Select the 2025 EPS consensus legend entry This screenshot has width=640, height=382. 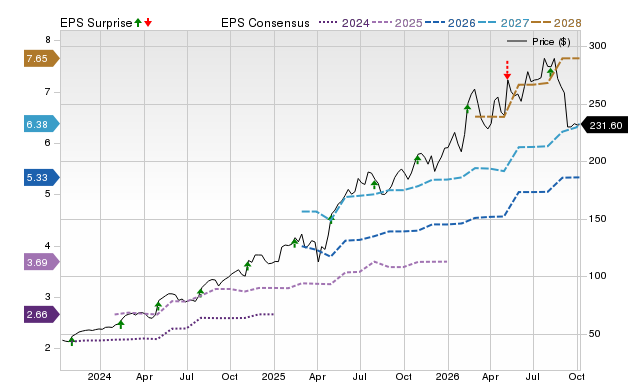click(398, 23)
